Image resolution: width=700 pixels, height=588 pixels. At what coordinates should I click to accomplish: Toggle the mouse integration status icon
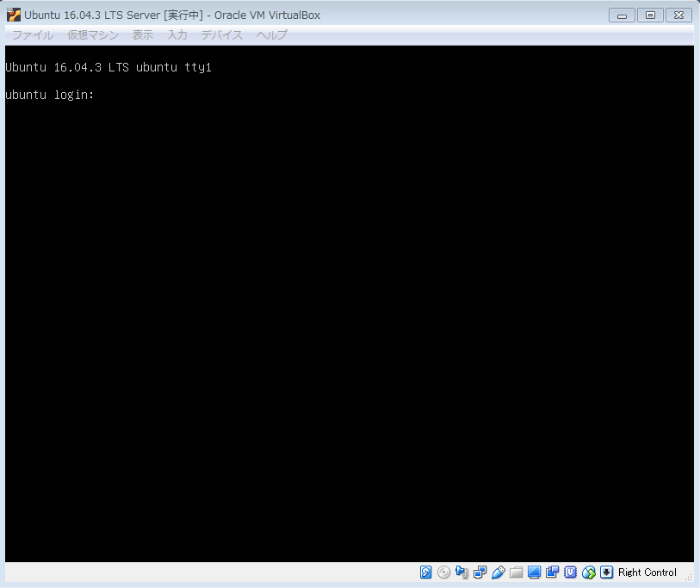pyautogui.click(x=589, y=573)
